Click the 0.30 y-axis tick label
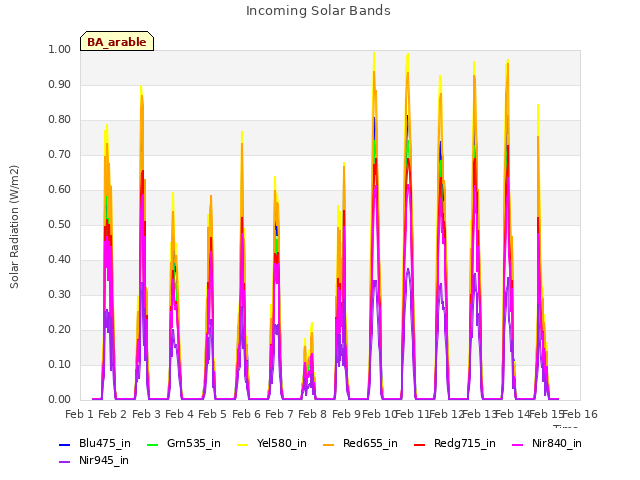 (60, 295)
